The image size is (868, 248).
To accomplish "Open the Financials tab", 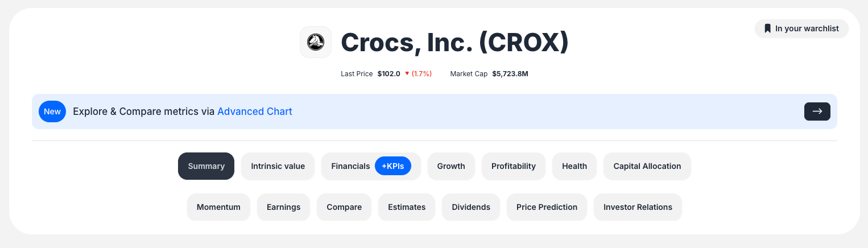I will (350, 166).
